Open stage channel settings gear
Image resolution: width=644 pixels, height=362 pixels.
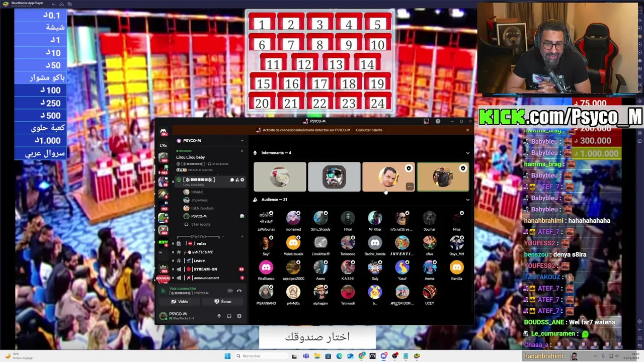point(242,179)
